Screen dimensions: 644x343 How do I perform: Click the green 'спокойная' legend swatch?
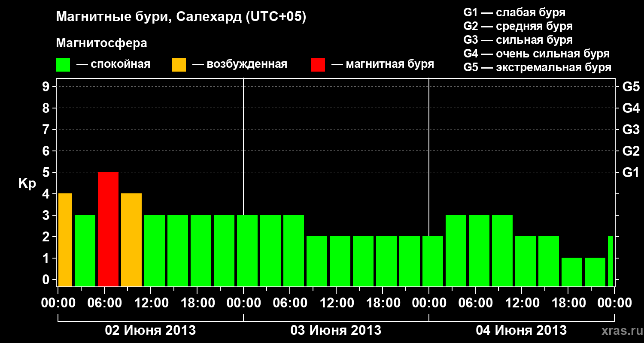tap(63, 65)
